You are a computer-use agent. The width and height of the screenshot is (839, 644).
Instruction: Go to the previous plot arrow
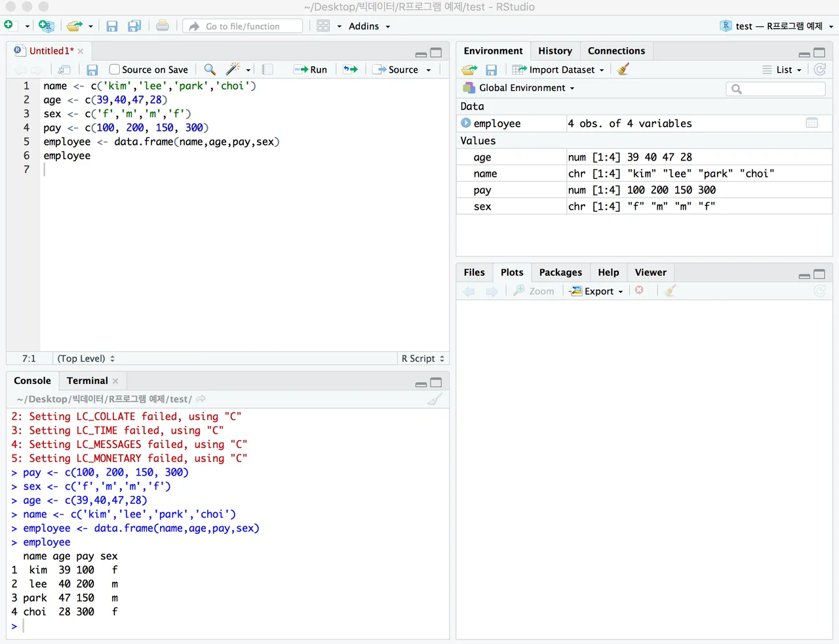tap(469, 291)
